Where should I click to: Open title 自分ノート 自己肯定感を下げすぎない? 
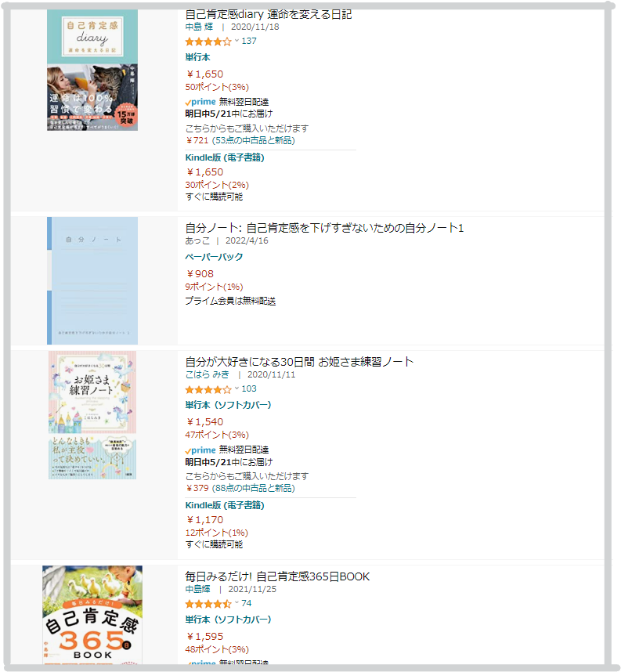click(x=324, y=228)
